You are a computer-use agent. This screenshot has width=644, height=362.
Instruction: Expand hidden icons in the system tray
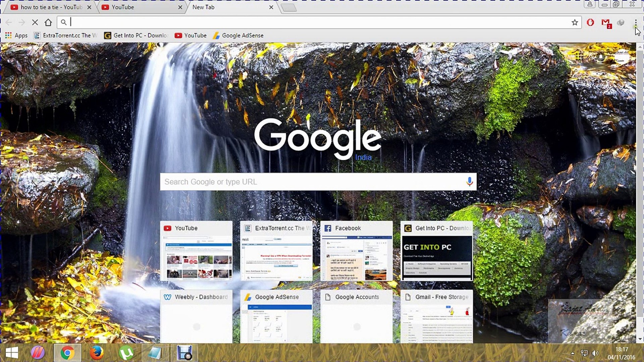(573, 353)
